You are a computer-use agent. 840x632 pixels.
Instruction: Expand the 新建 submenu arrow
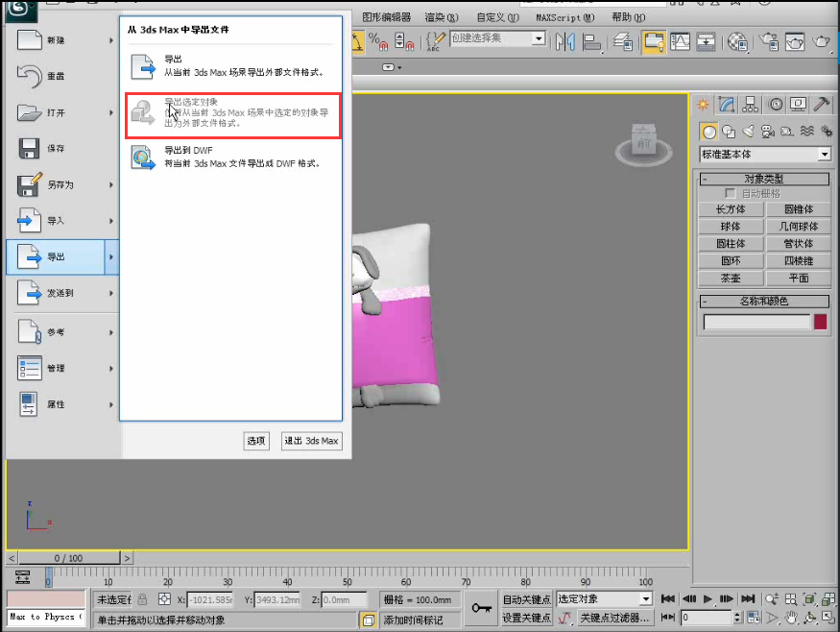[x=111, y=40]
